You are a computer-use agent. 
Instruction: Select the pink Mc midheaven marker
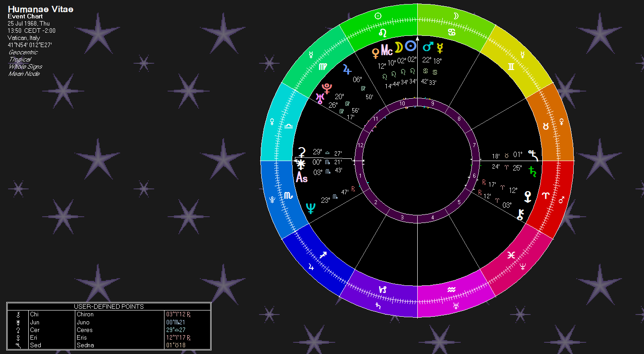point(387,50)
